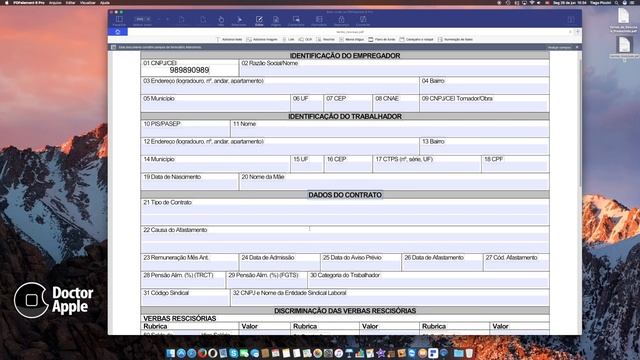Launch Skype from the Dock
Screen dimensions: 640x360
[233, 353]
